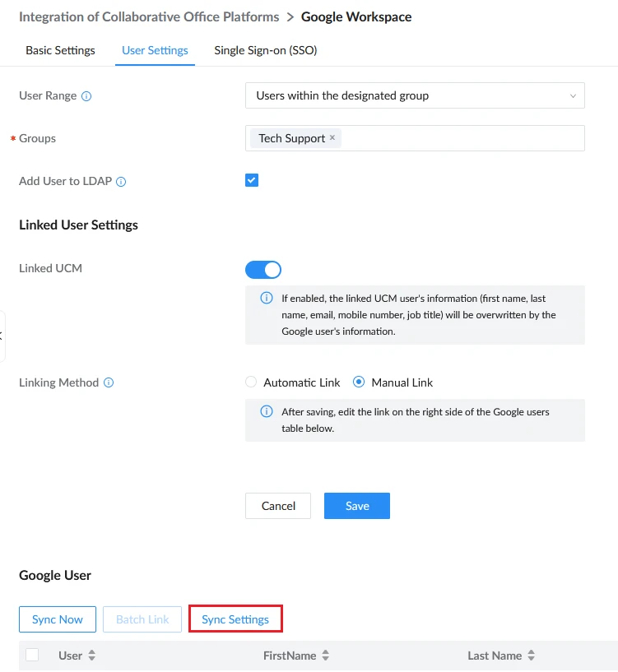618x672 pixels.
Task: Click the Google Workspace breadcrumb title
Action: click(x=356, y=16)
